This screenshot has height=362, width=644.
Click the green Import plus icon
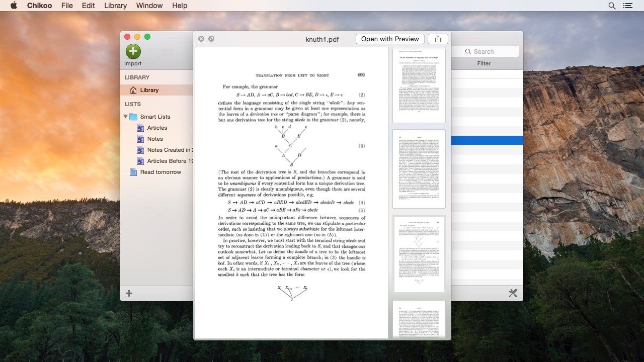click(x=133, y=51)
